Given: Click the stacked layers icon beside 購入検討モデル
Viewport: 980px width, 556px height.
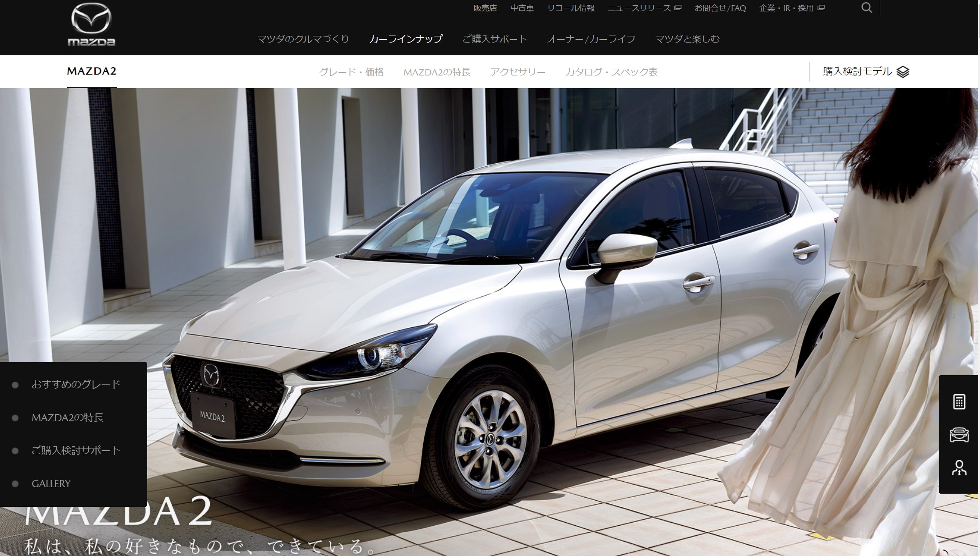Looking at the screenshot, I should [903, 72].
